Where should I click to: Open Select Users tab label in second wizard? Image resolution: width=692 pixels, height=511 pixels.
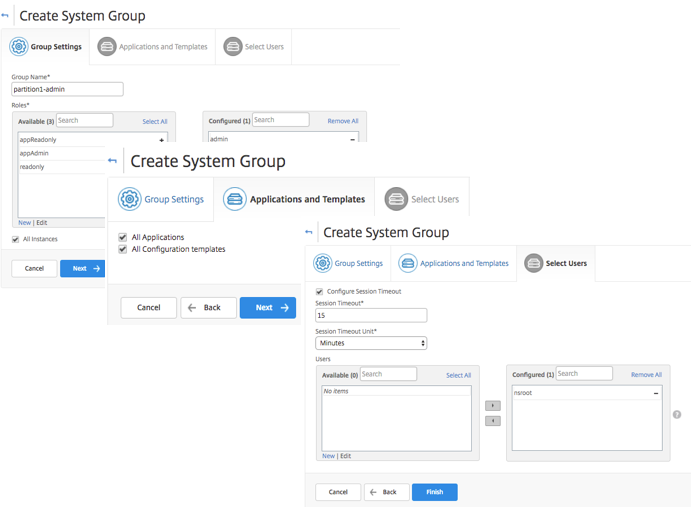(435, 199)
